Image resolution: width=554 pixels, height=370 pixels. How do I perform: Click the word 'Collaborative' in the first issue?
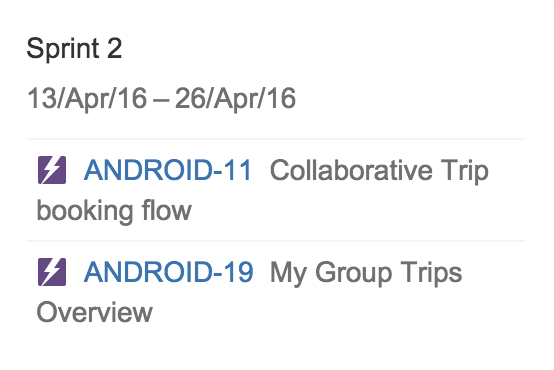tap(351, 170)
